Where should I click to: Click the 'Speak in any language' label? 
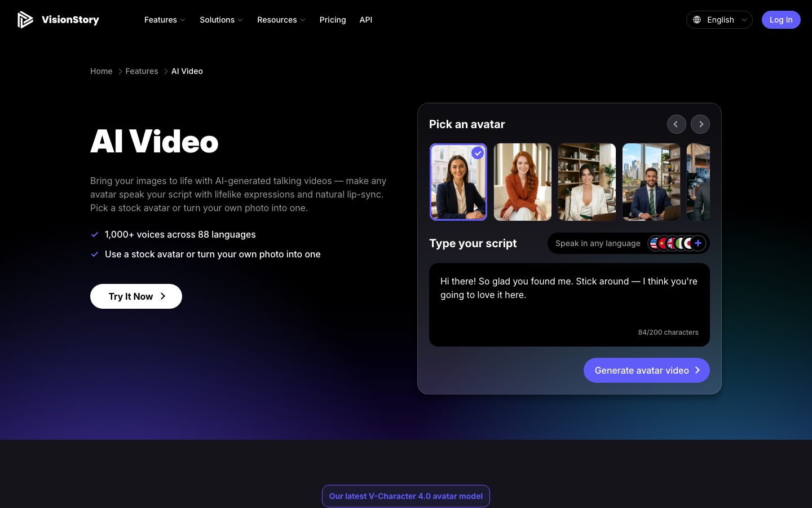pos(598,243)
